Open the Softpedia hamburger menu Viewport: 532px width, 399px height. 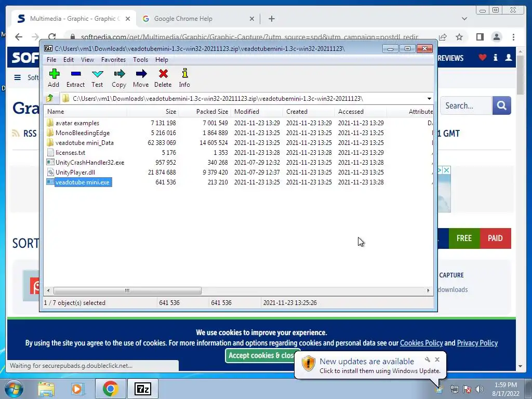tap(17, 78)
